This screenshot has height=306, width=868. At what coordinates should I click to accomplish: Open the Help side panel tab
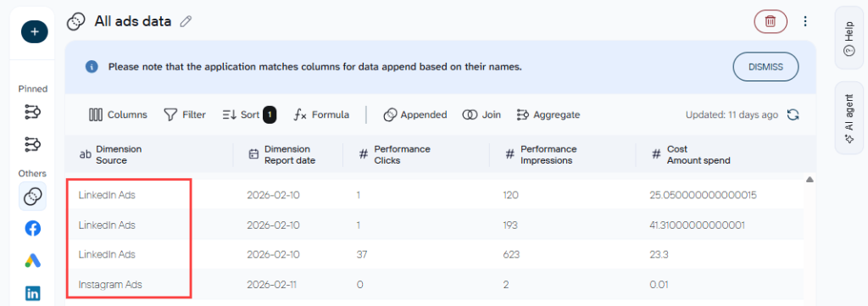click(849, 37)
